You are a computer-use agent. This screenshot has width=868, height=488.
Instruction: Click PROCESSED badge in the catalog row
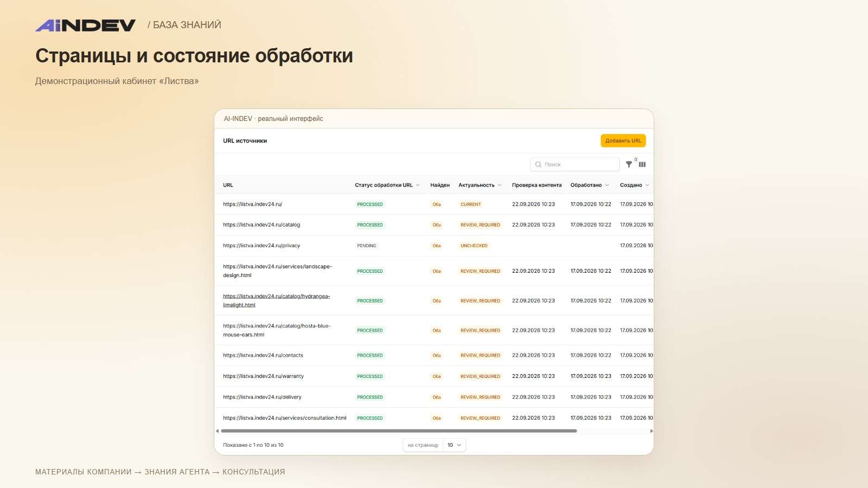click(x=370, y=224)
